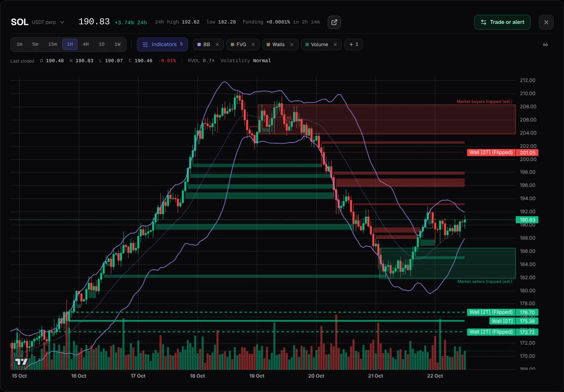Click the 22 Oct date on time axis
This screenshot has width=564, height=392.
[435, 376]
